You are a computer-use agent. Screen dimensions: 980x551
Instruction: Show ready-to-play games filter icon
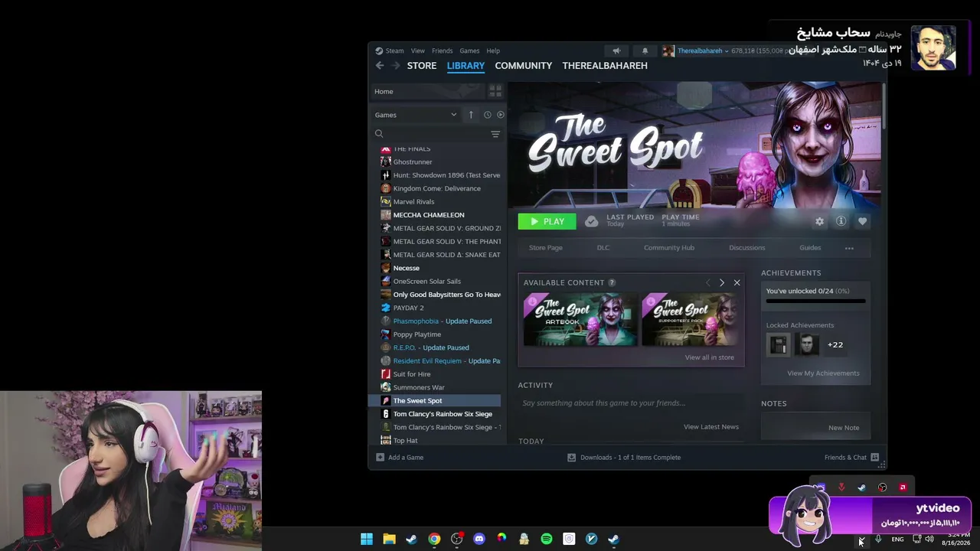click(x=501, y=115)
